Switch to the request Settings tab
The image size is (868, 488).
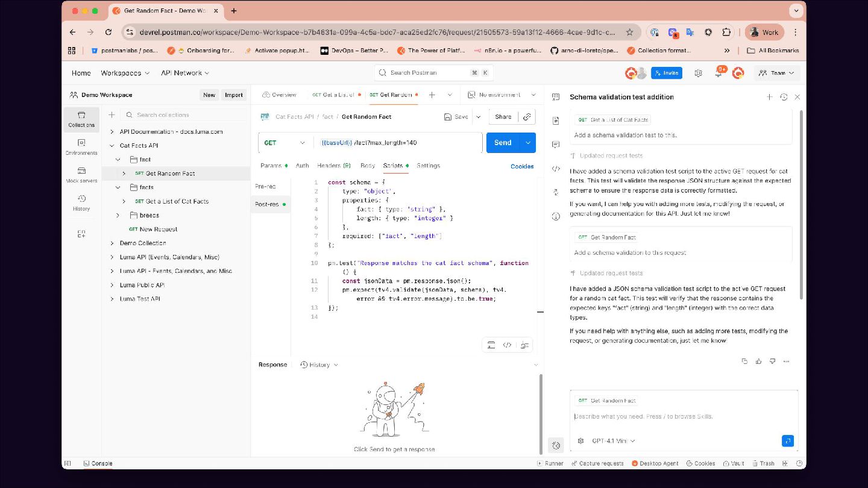[x=429, y=166]
